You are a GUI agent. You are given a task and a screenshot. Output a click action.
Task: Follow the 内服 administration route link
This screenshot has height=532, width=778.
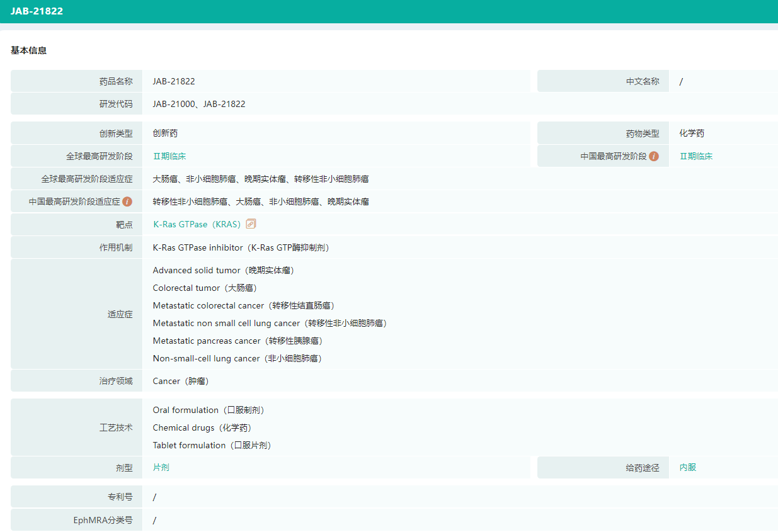click(688, 467)
